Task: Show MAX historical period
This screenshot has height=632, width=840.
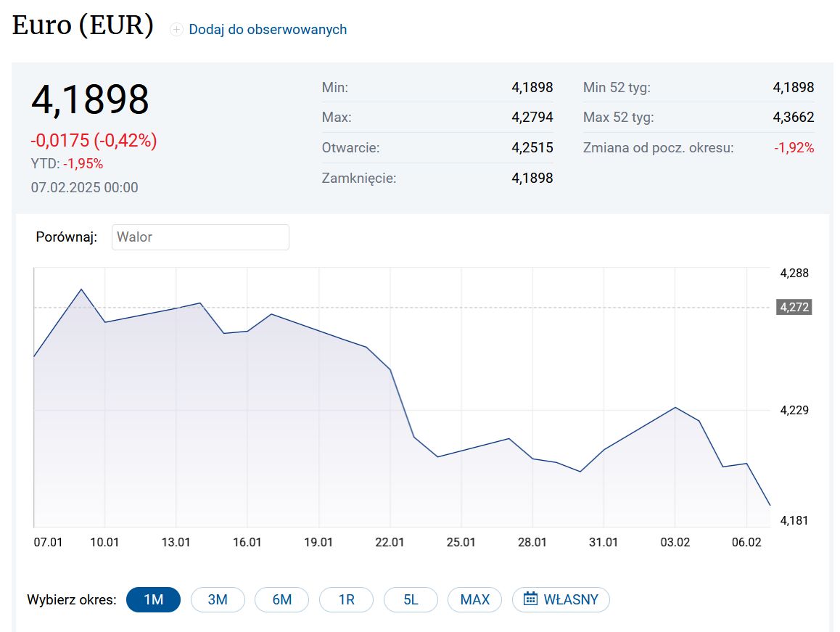Action: (x=474, y=599)
